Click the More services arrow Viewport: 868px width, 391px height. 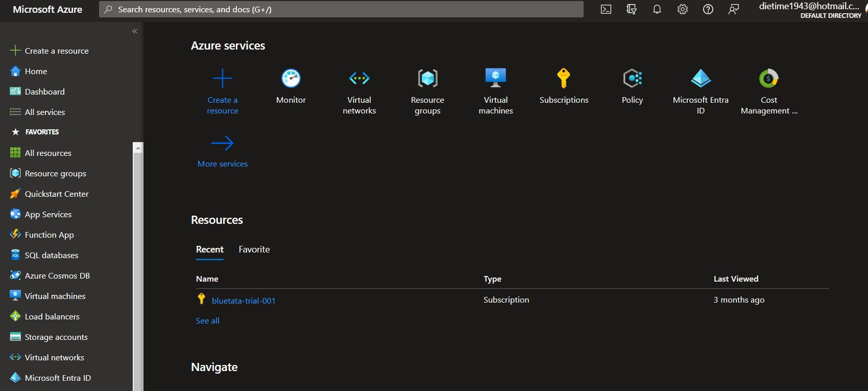point(223,143)
